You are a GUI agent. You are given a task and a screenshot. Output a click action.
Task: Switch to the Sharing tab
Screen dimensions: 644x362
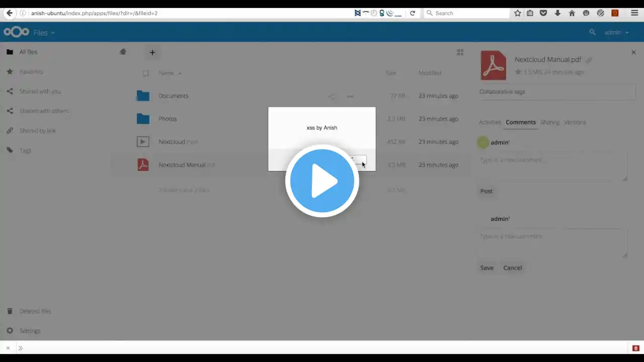click(x=549, y=122)
